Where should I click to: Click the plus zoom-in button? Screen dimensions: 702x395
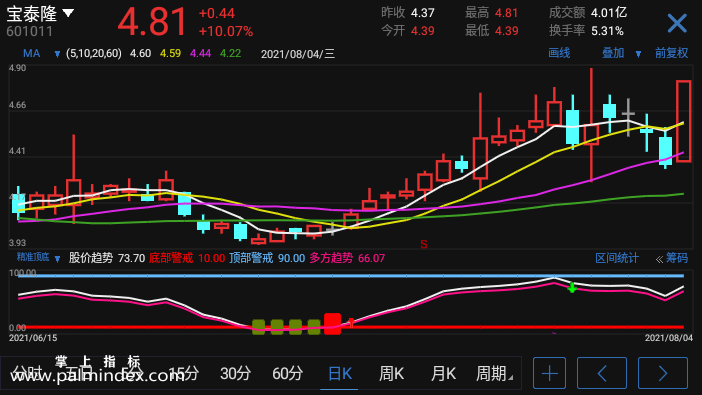[x=549, y=373]
